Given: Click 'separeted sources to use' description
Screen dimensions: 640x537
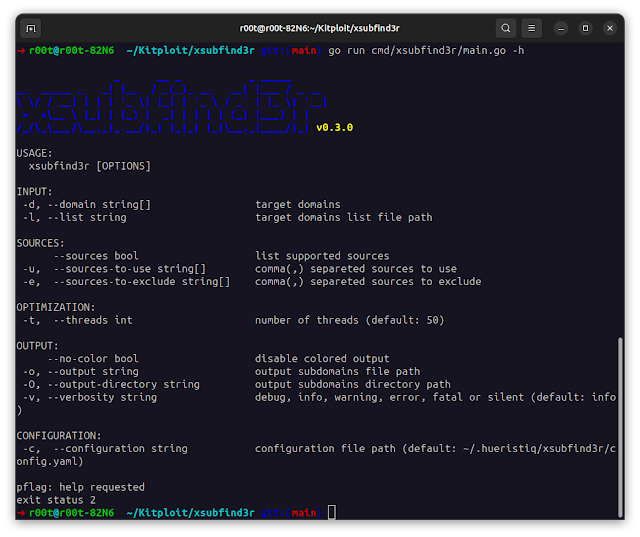Looking at the screenshot, I should click(384, 269).
